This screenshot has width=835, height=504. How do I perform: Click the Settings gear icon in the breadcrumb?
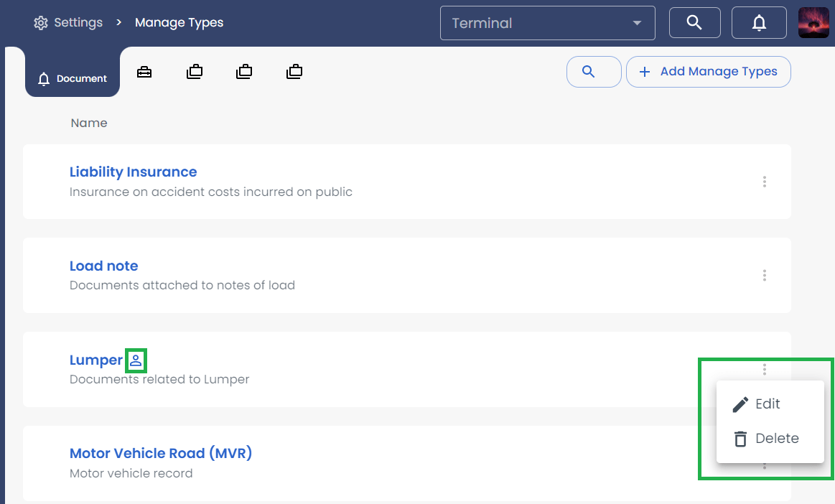pyautogui.click(x=41, y=22)
